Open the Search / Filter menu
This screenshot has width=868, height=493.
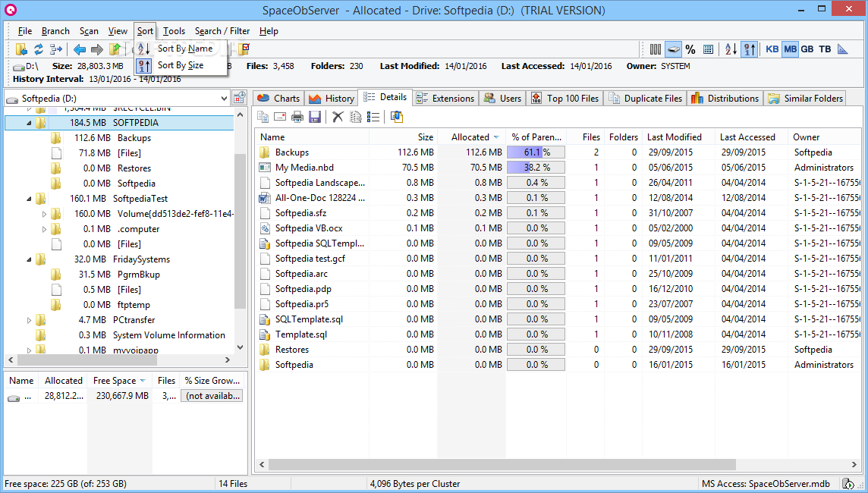pos(222,31)
